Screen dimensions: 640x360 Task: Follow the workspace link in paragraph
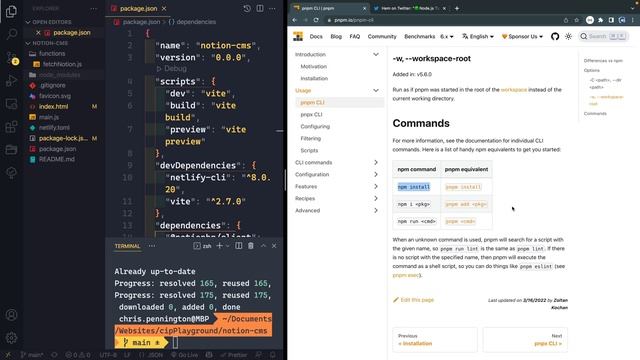click(513, 89)
